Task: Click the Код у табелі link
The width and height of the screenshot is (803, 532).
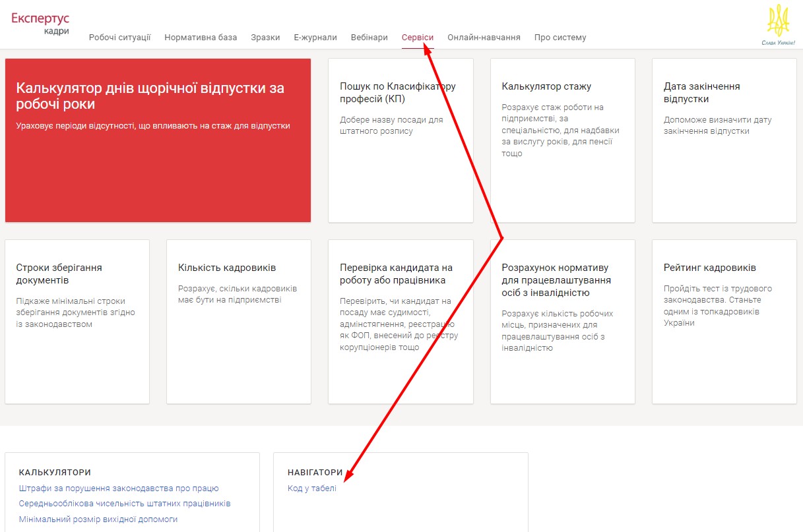Action: (x=312, y=488)
